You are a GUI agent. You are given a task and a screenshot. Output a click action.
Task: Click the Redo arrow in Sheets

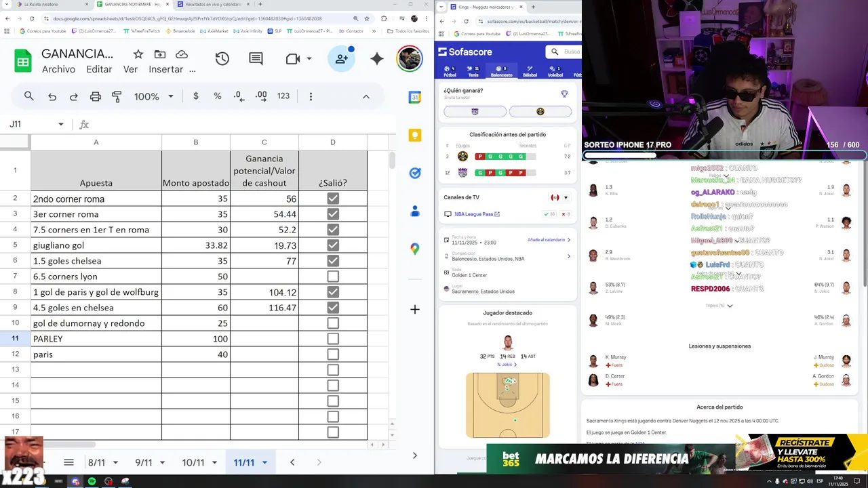(73, 97)
